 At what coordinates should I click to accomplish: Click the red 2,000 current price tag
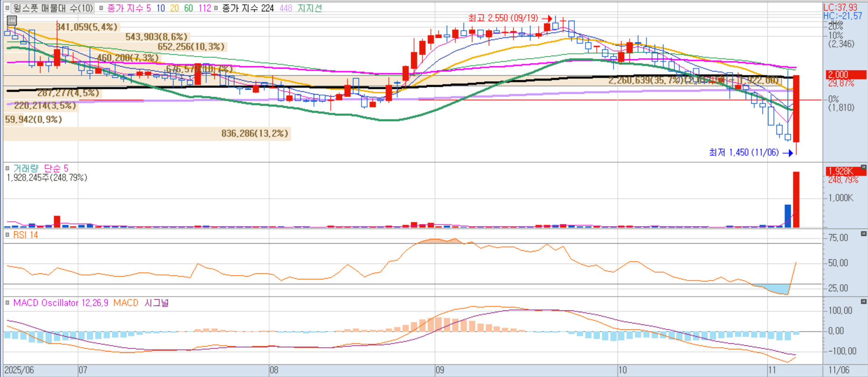coord(846,75)
